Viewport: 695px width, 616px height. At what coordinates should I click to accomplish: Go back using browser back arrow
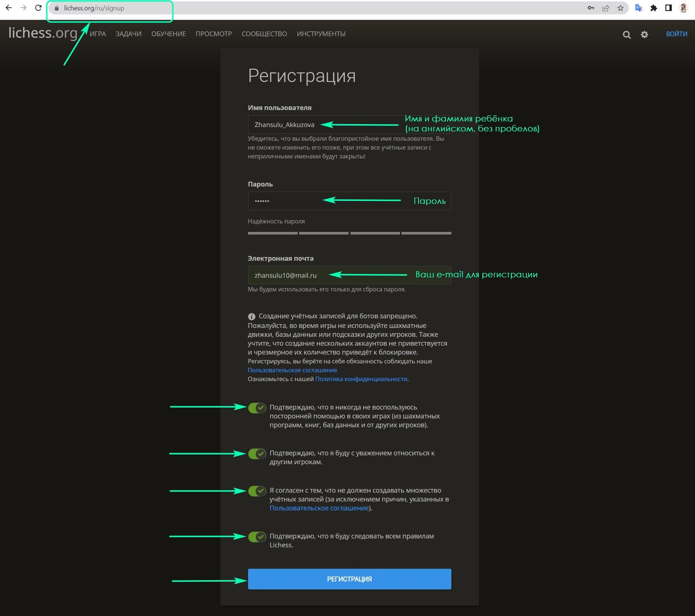(9, 8)
